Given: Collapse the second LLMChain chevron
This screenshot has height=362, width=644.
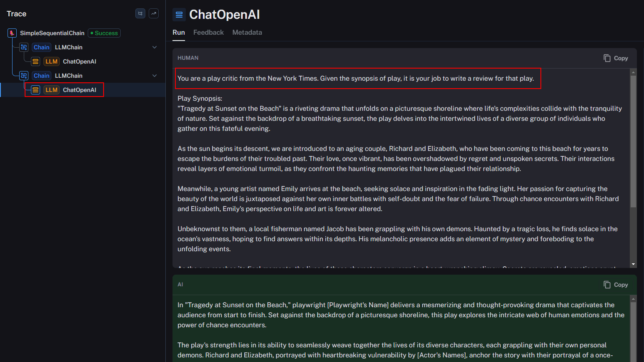Looking at the screenshot, I should tap(155, 76).
